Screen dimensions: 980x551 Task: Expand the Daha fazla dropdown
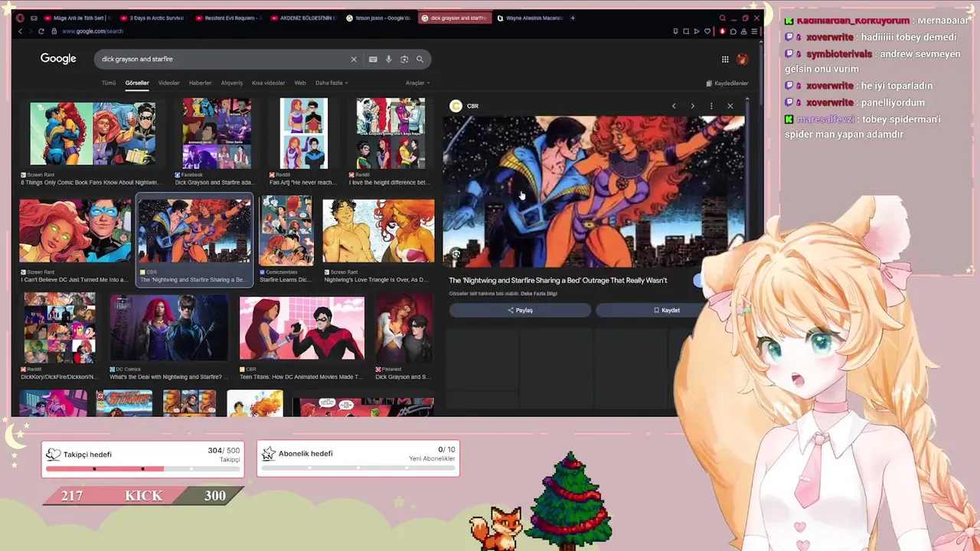tap(332, 83)
